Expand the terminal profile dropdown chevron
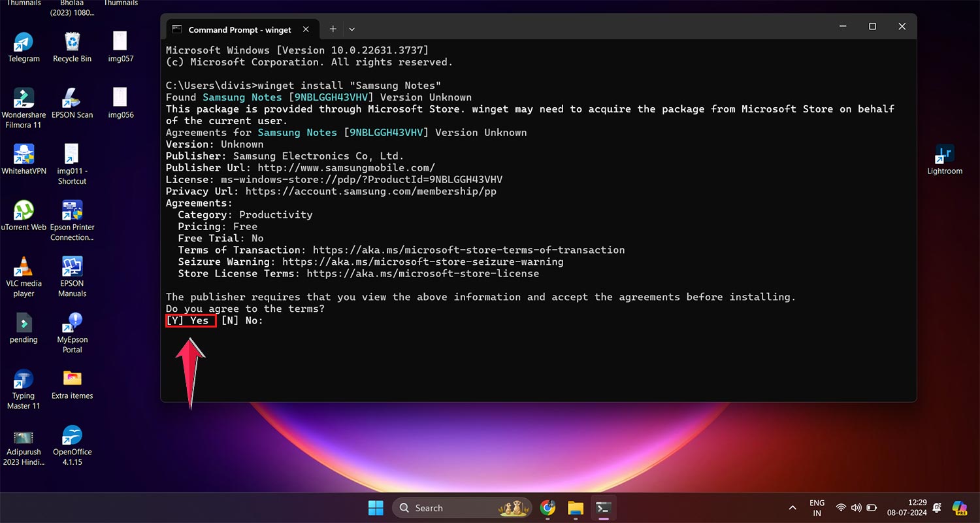 [x=351, y=29]
